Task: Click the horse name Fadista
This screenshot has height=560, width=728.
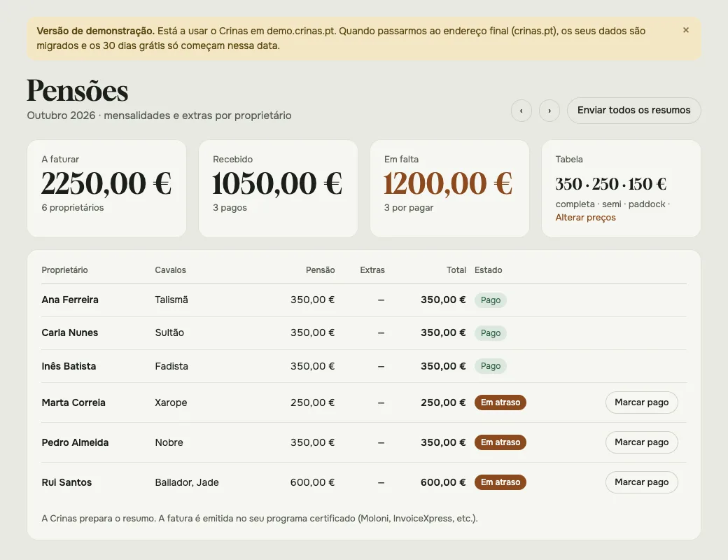Action: (x=171, y=366)
